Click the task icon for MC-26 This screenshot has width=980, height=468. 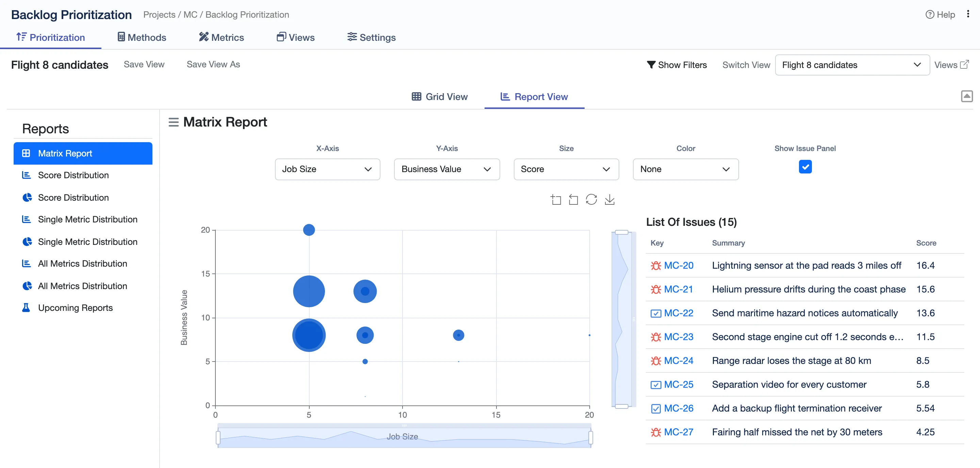tap(656, 408)
